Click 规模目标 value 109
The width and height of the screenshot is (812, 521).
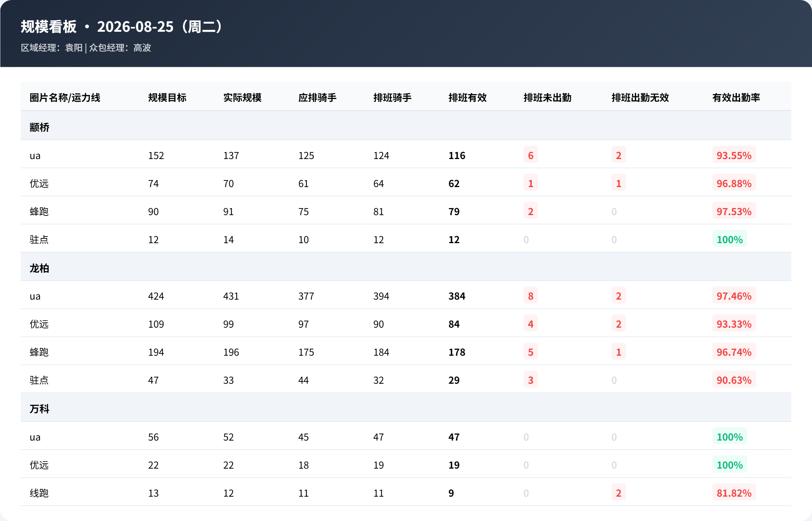click(x=156, y=324)
